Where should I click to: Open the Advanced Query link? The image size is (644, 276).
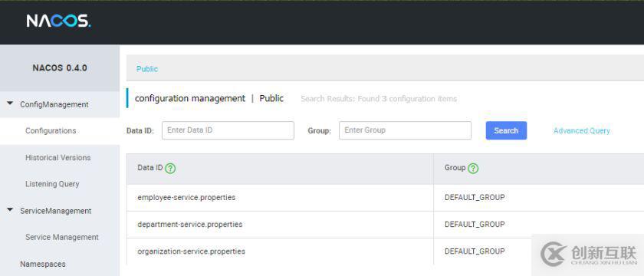(582, 130)
